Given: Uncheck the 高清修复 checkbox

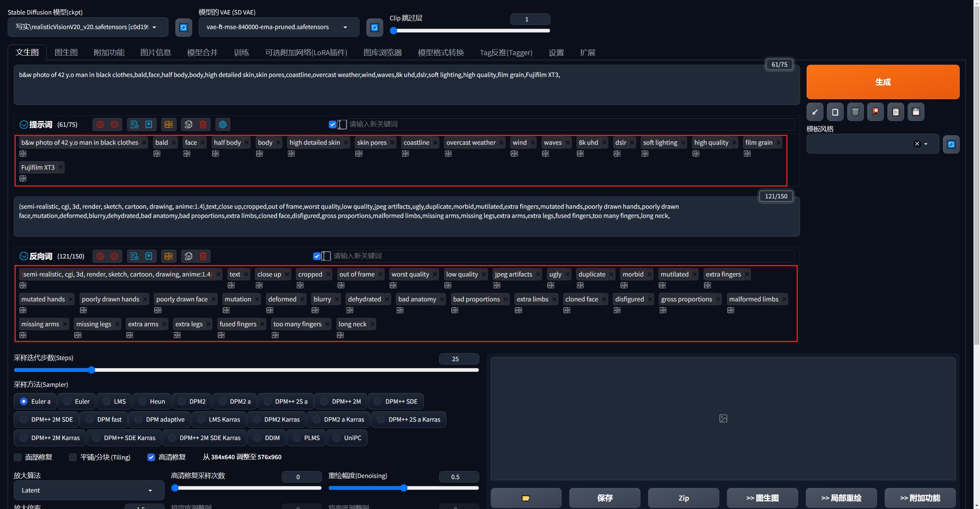Looking at the screenshot, I should click(x=151, y=457).
